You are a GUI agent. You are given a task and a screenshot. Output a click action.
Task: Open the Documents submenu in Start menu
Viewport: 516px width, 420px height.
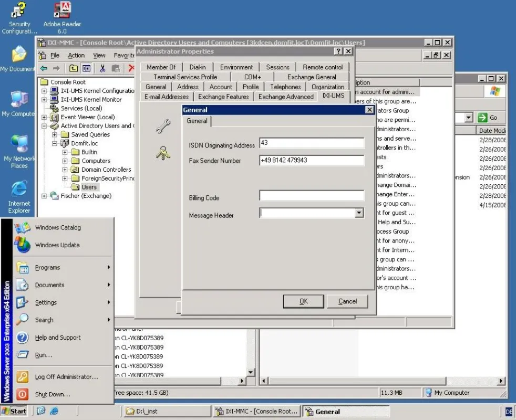[x=63, y=285]
